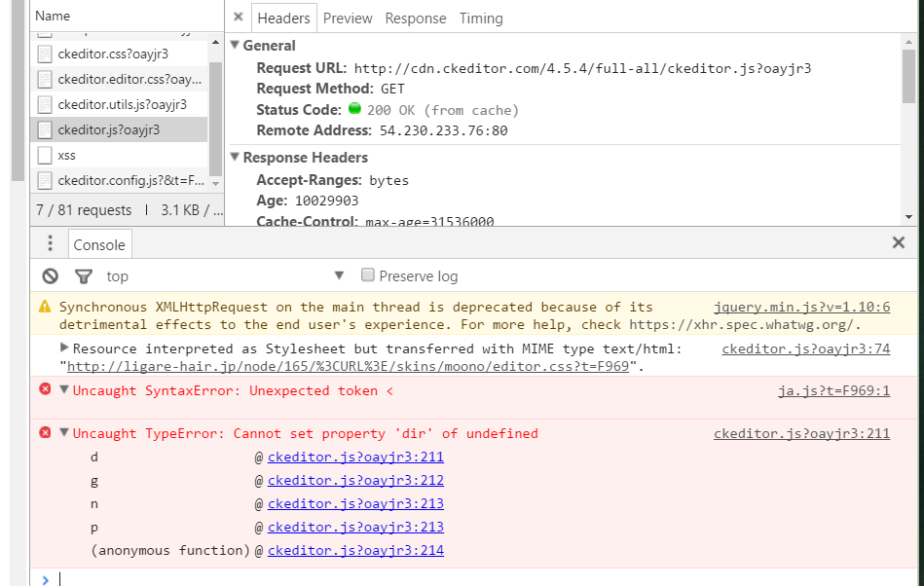
Task: Open the DevTools kebab menu
Action: (x=49, y=243)
